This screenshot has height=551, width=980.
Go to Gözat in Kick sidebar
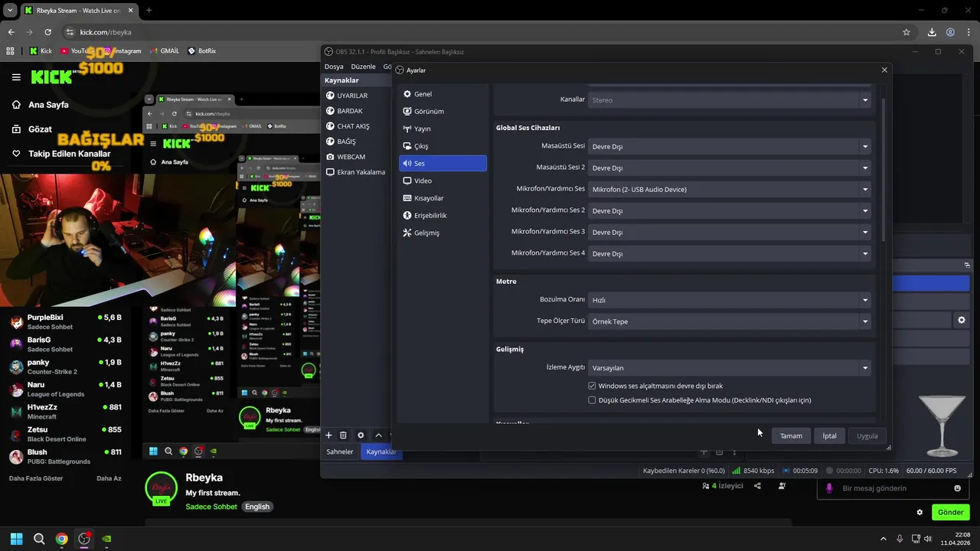pos(40,129)
